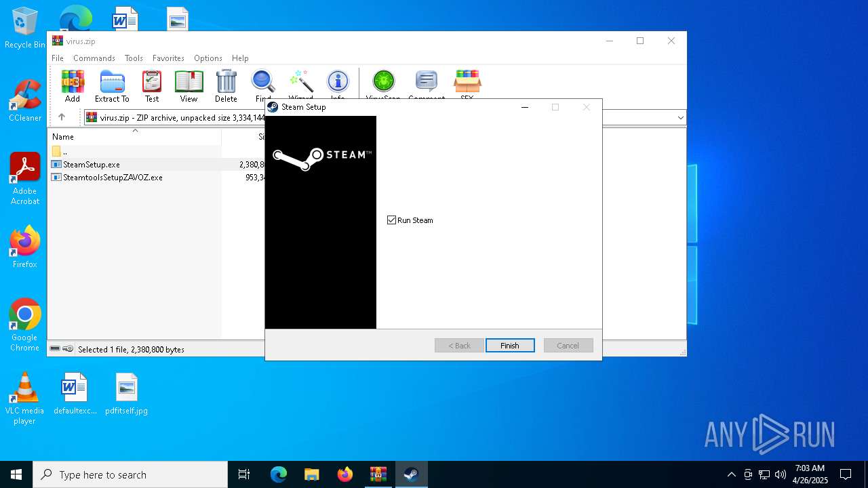Open the Tools menu
The width and height of the screenshot is (868, 488).
[x=134, y=58]
